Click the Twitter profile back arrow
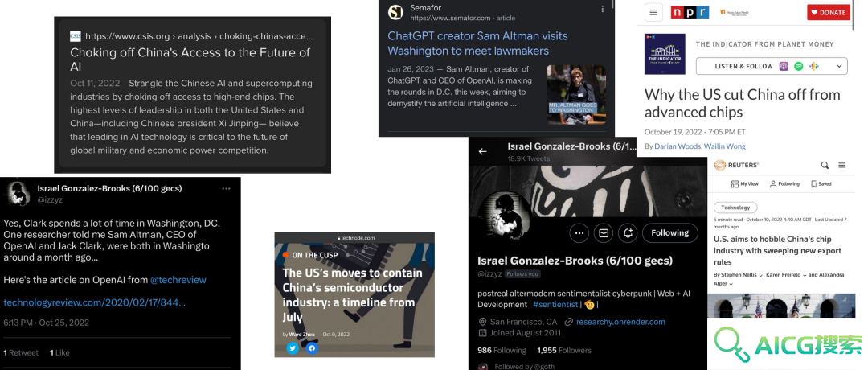 (483, 151)
